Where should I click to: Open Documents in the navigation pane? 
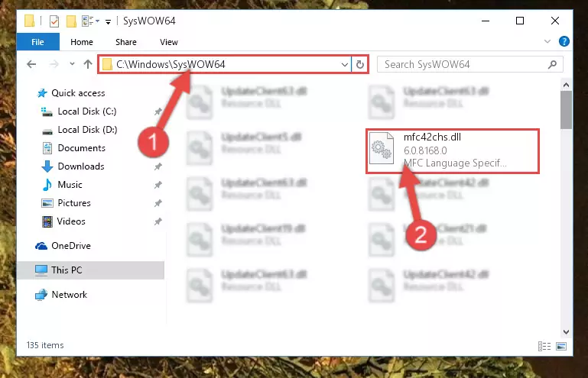click(x=81, y=148)
